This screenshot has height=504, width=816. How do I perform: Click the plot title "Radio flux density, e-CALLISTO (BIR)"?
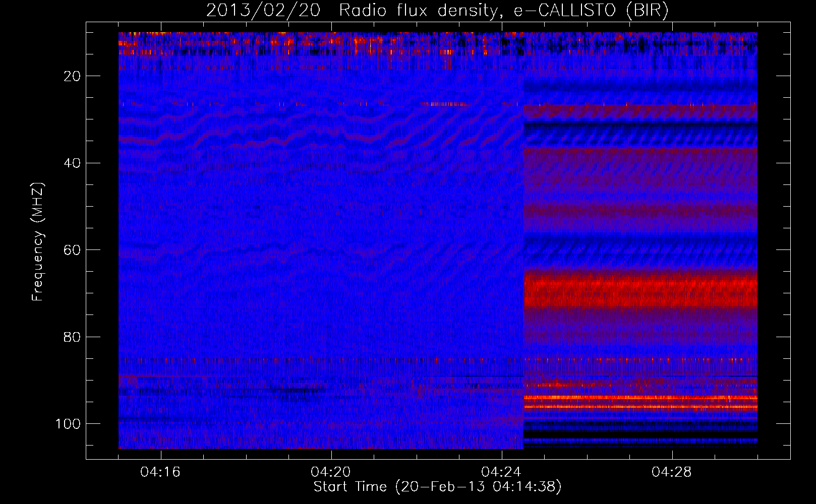[503, 11]
